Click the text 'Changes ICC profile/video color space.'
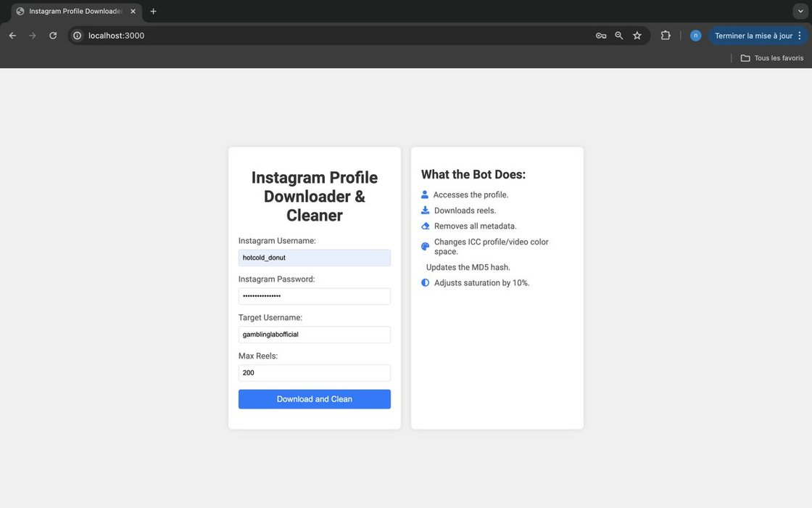 [x=491, y=247]
